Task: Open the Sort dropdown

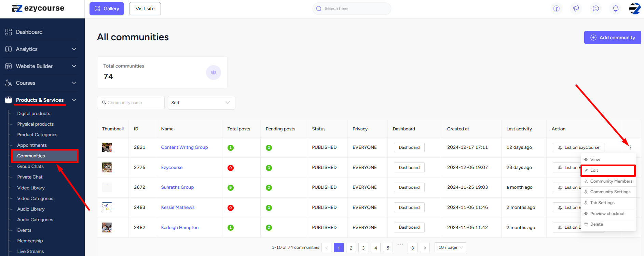Action: point(201,103)
